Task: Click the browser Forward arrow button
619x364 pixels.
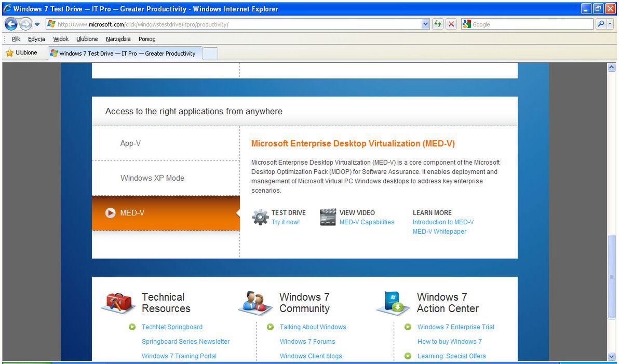Action: pyautogui.click(x=25, y=24)
